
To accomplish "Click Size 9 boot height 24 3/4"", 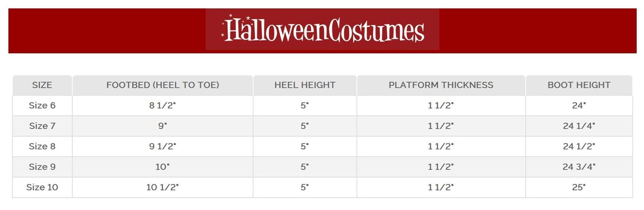I will [x=579, y=167].
